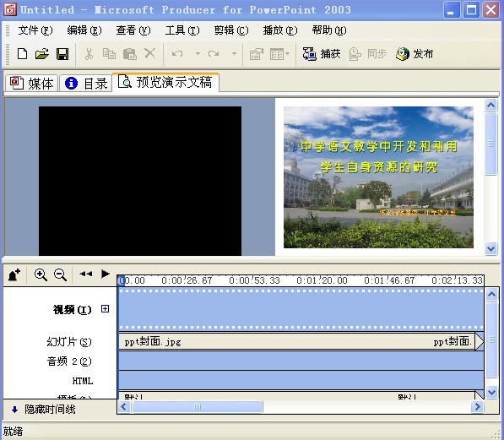Screen dimensions: 504x440
Task: Open the 编辑(E) menu
Action: 84,30
